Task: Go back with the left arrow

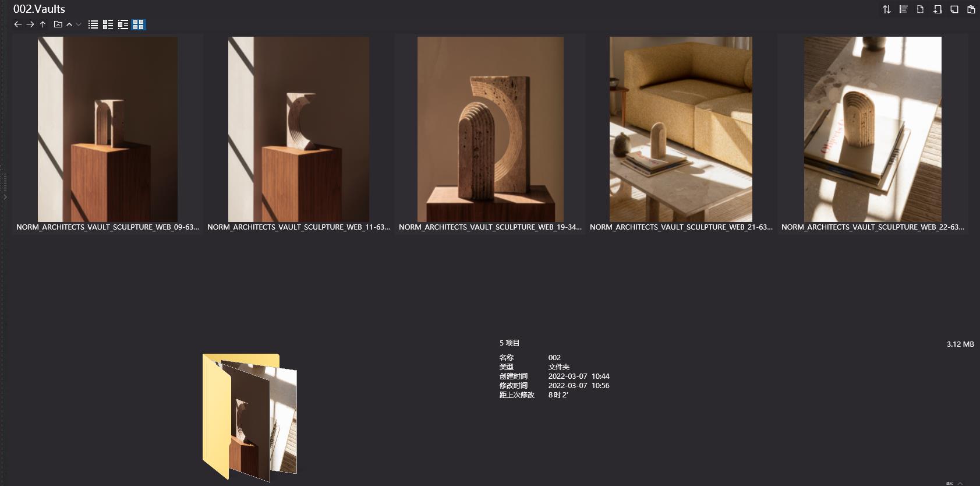Action: 17,24
